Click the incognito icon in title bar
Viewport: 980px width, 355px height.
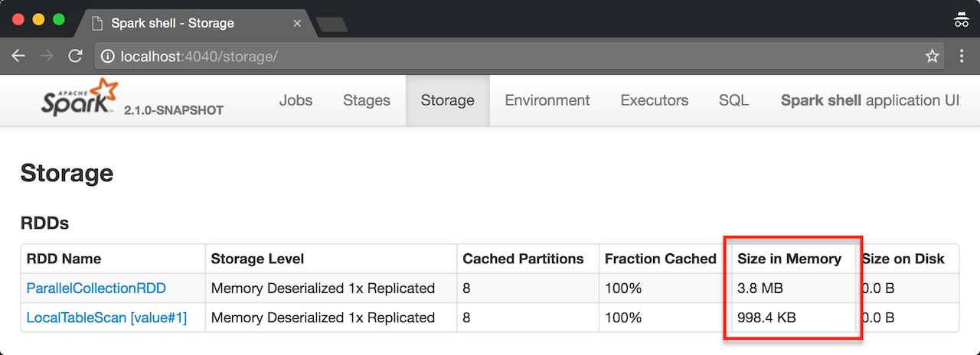[x=962, y=21]
